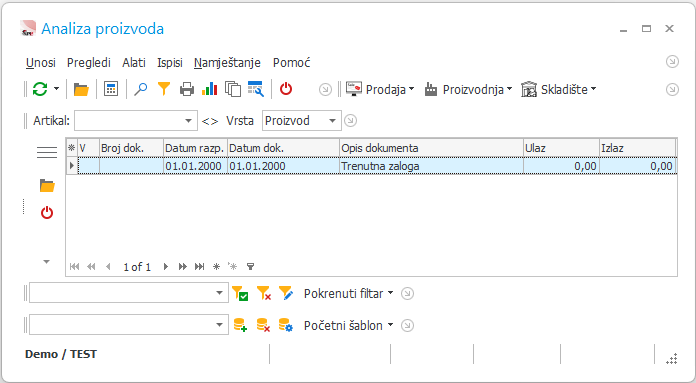Open the Unosi menu
The width and height of the screenshot is (696, 383).
[41, 63]
